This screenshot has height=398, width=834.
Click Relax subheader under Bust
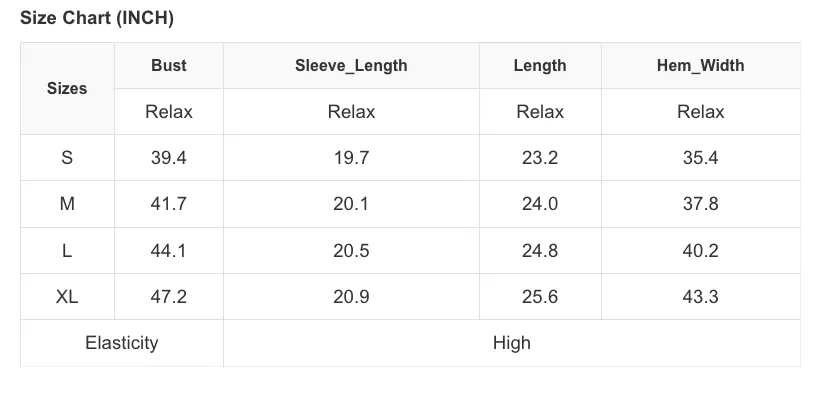[x=169, y=112]
